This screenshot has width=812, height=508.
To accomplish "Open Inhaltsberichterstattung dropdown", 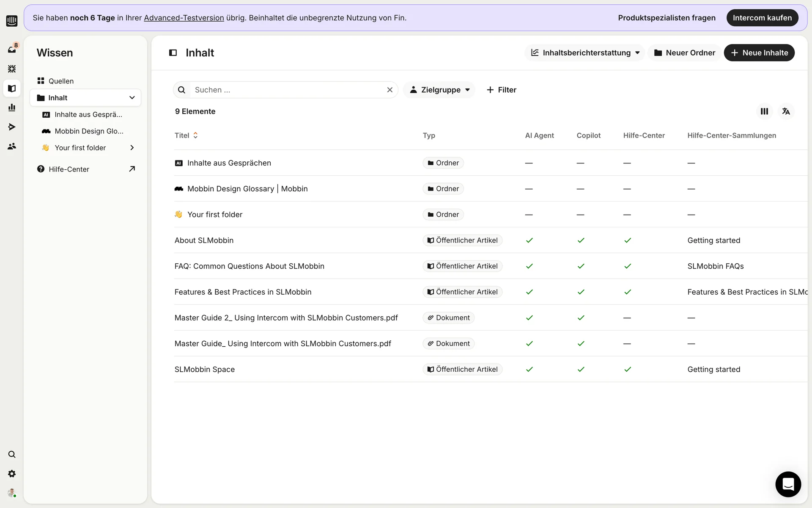I will (585, 53).
